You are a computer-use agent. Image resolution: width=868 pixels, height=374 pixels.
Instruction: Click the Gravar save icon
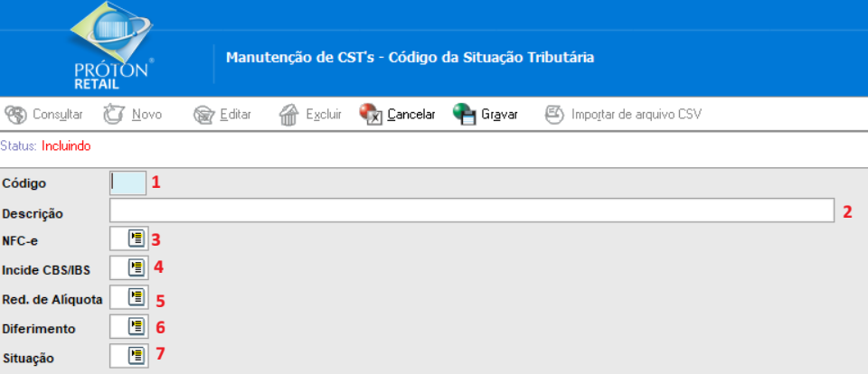coord(465,115)
